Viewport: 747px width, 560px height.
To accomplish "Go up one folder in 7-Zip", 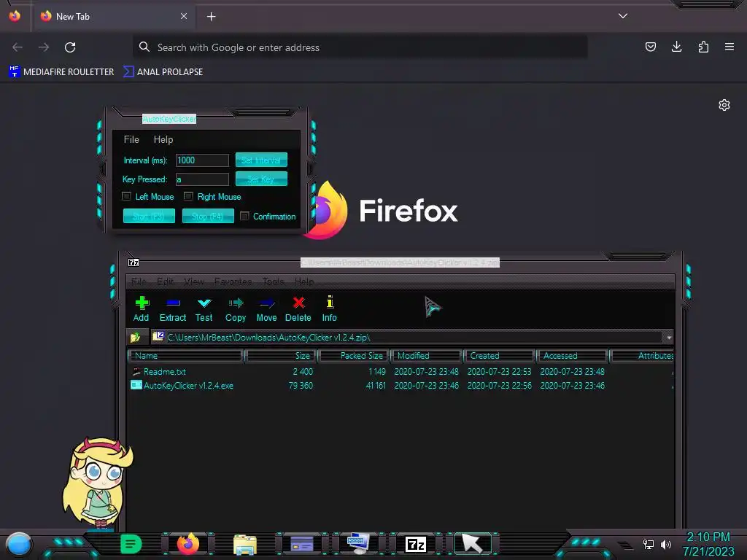I will point(136,337).
